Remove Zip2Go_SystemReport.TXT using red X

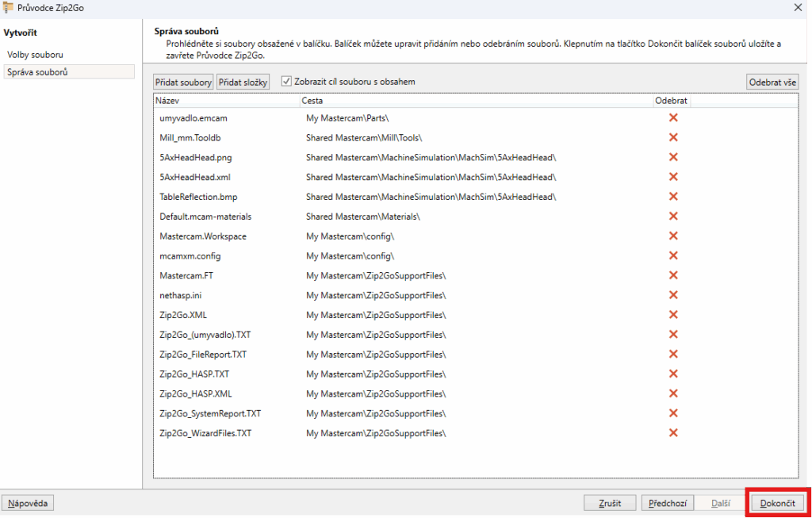[673, 413]
